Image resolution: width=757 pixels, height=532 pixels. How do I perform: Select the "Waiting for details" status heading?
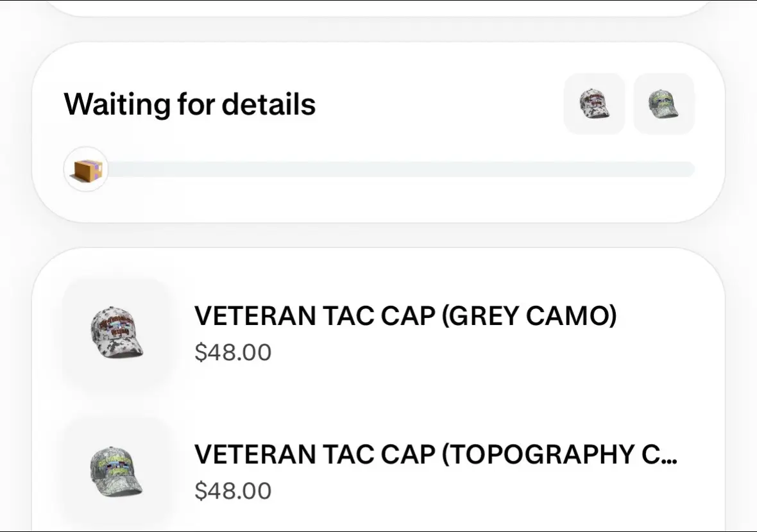point(190,104)
